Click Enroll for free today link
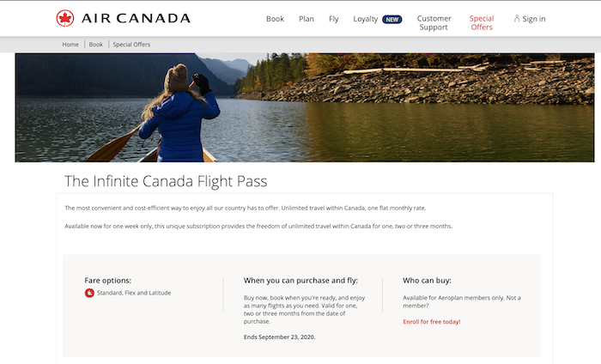 pyautogui.click(x=432, y=322)
